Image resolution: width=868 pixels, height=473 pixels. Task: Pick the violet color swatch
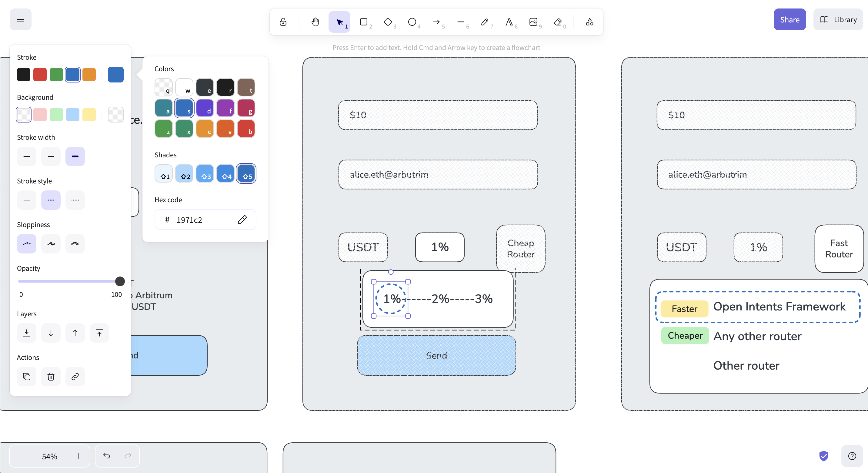coord(205,108)
